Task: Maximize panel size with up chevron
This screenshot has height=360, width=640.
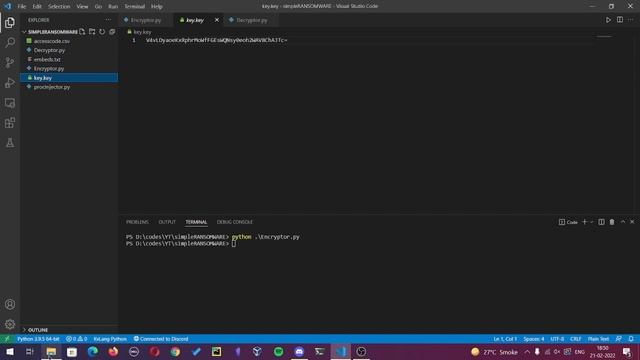Action: click(623, 222)
